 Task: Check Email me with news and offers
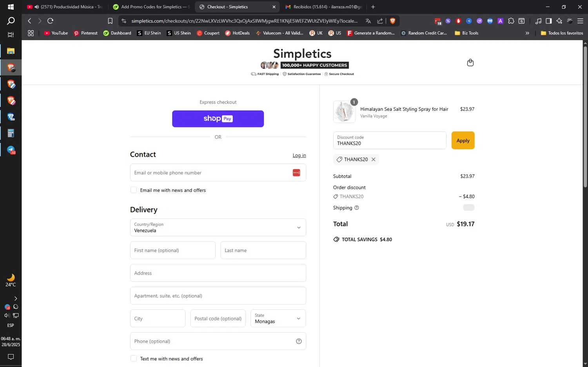[134, 190]
